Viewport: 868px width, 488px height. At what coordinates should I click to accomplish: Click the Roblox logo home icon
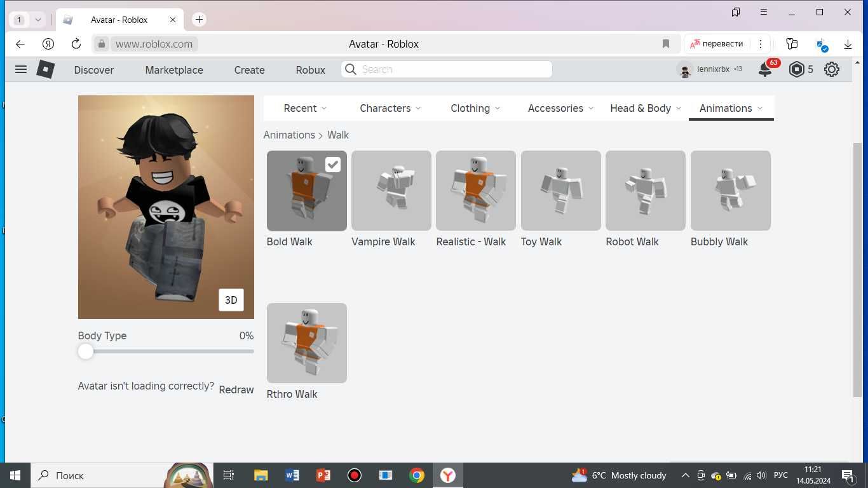click(46, 69)
